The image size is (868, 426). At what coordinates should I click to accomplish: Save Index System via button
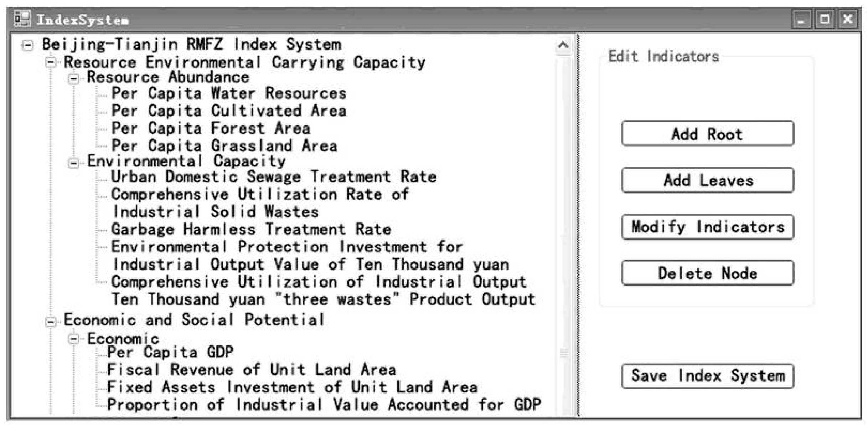click(707, 376)
